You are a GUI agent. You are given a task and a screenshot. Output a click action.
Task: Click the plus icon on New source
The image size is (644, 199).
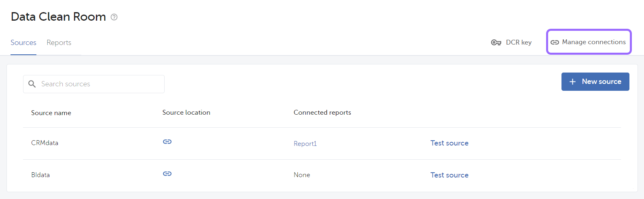pyautogui.click(x=572, y=82)
